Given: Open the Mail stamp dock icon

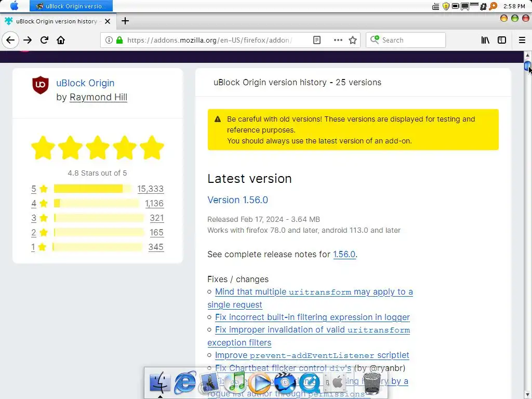Looking at the screenshot, I should click(x=209, y=382).
